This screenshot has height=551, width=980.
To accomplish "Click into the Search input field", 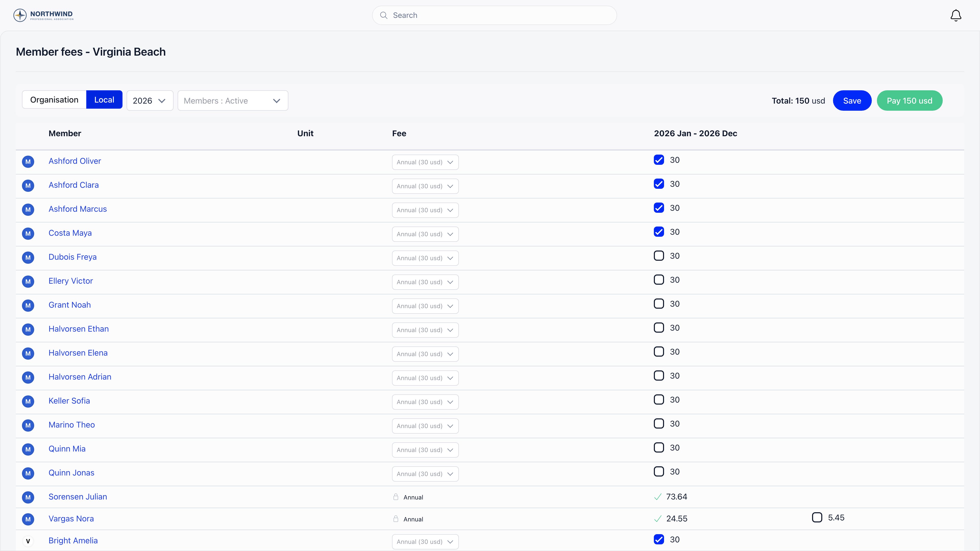I will pos(495,15).
